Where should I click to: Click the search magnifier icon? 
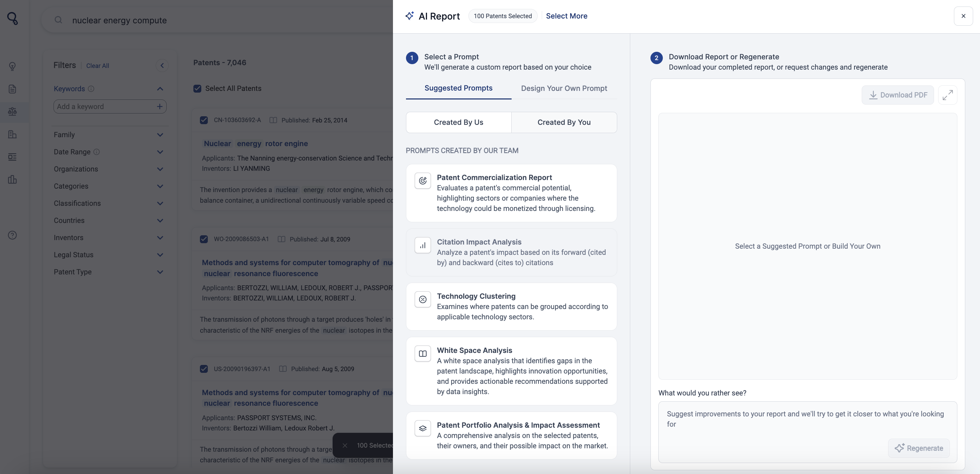click(58, 20)
